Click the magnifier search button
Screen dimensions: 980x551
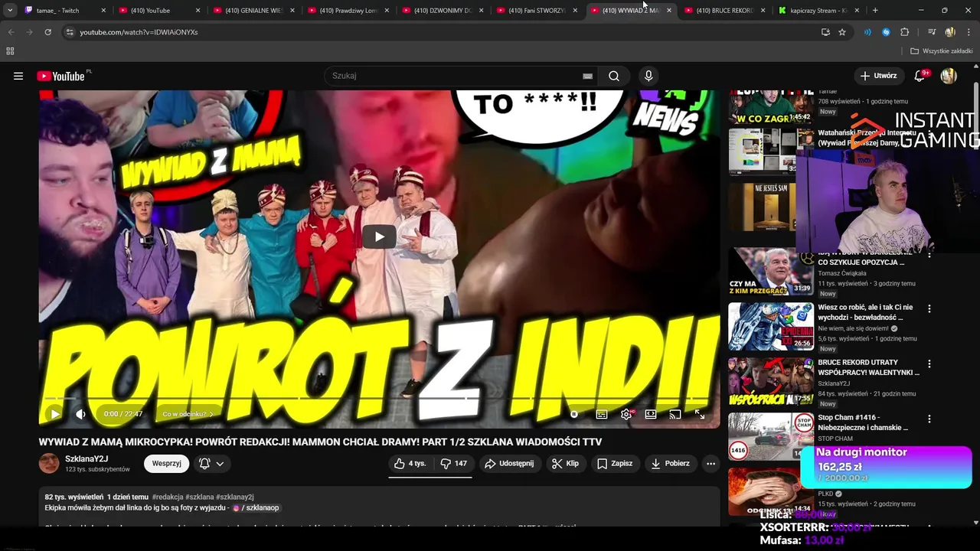coord(614,76)
